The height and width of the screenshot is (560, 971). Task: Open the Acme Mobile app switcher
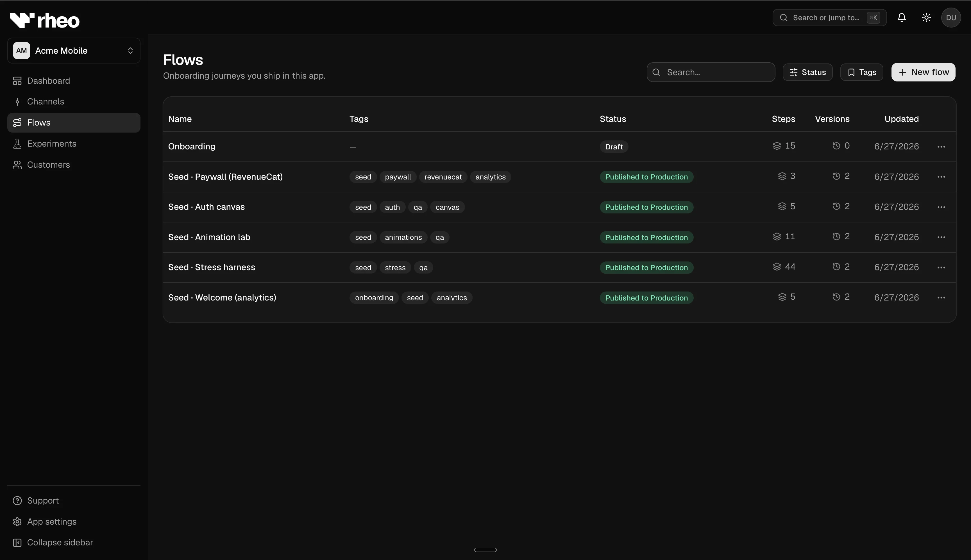(x=74, y=50)
